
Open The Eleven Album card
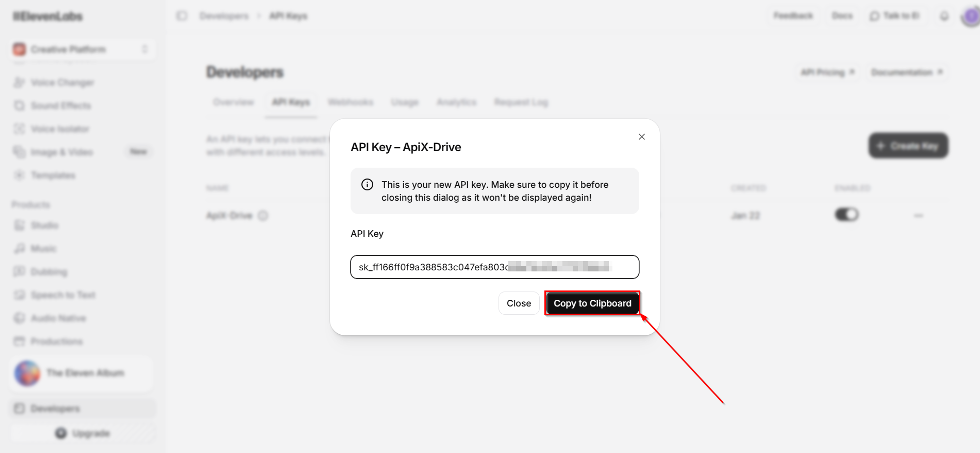coord(81,373)
